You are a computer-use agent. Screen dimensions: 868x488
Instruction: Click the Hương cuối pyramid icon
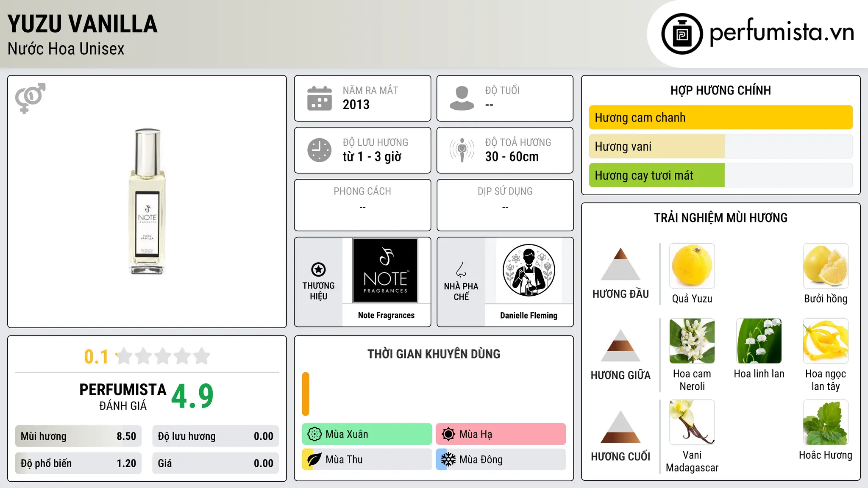(620, 427)
